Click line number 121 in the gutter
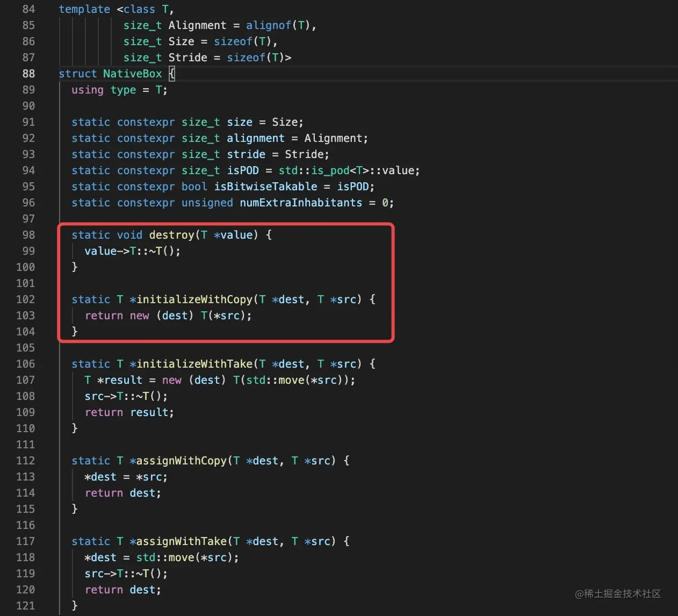This screenshot has height=616, width=678. [25, 606]
